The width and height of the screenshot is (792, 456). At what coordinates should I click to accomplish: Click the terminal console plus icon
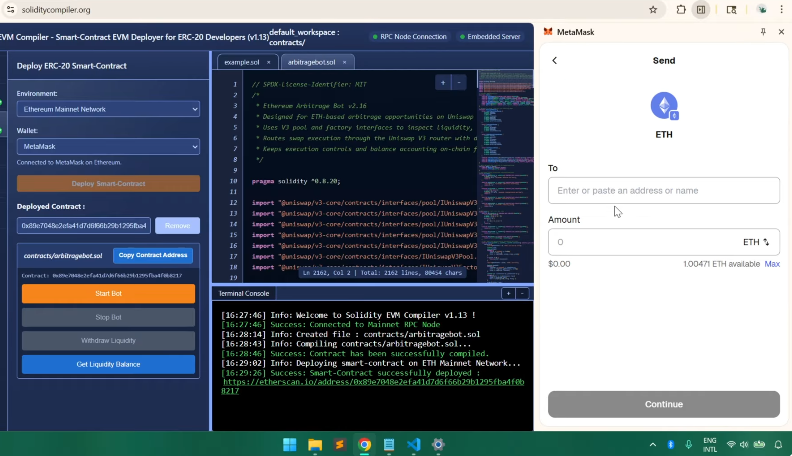(508, 293)
